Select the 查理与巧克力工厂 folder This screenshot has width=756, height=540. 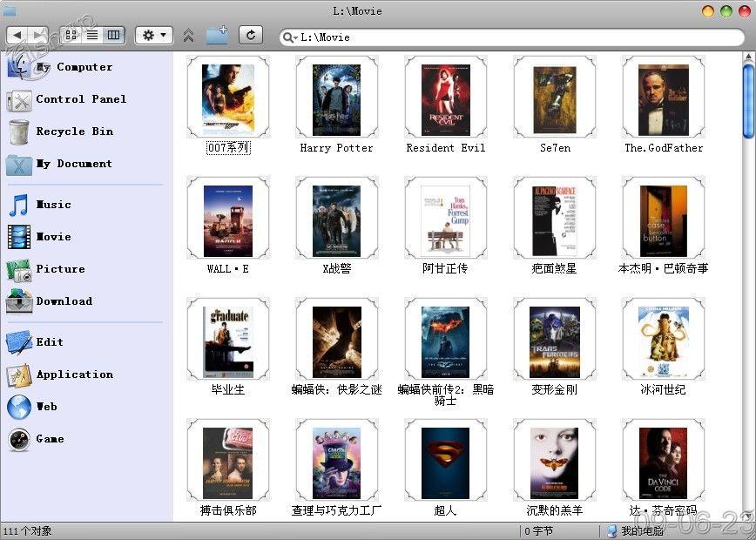(x=336, y=460)
